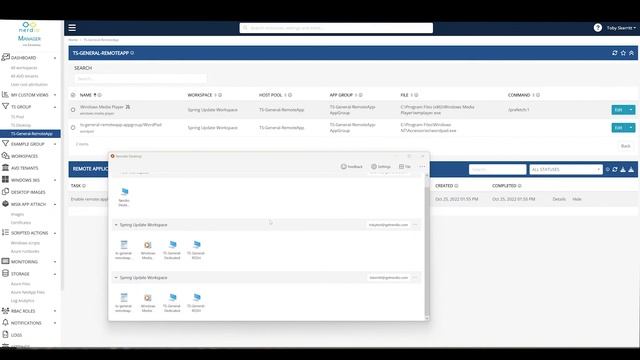640x360 pixels.
Task: Click Edit for Windows Media Player row
Action: [x=619, y=110]
